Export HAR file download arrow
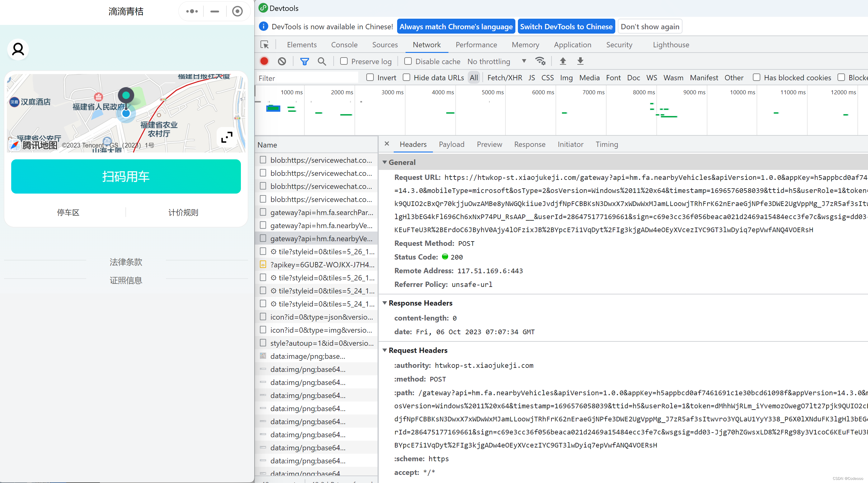This screenshot has height=483, width=868. [x=580, y=61]
